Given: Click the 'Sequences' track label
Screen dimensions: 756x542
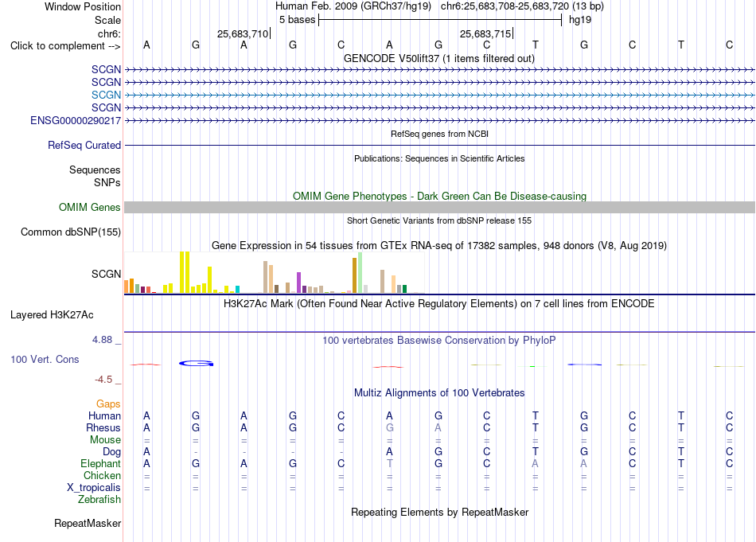Looking at the screenshot, I should pyautogui.click(x=95, y=170).
